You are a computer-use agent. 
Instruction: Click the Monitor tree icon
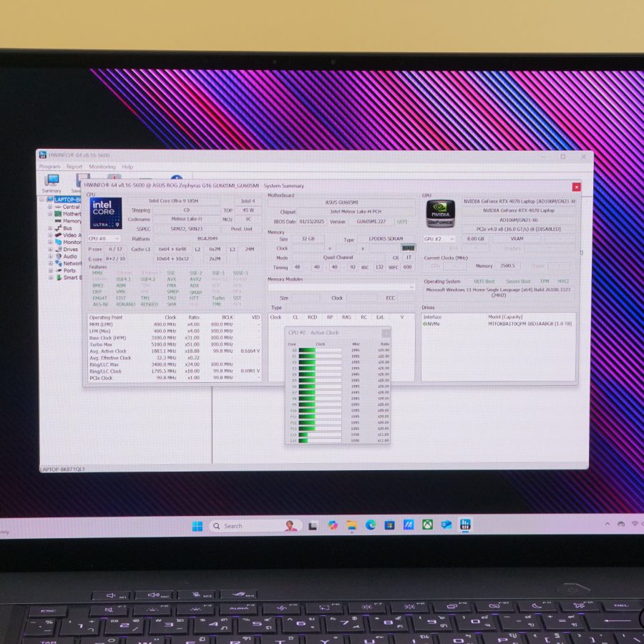[59, 242]
